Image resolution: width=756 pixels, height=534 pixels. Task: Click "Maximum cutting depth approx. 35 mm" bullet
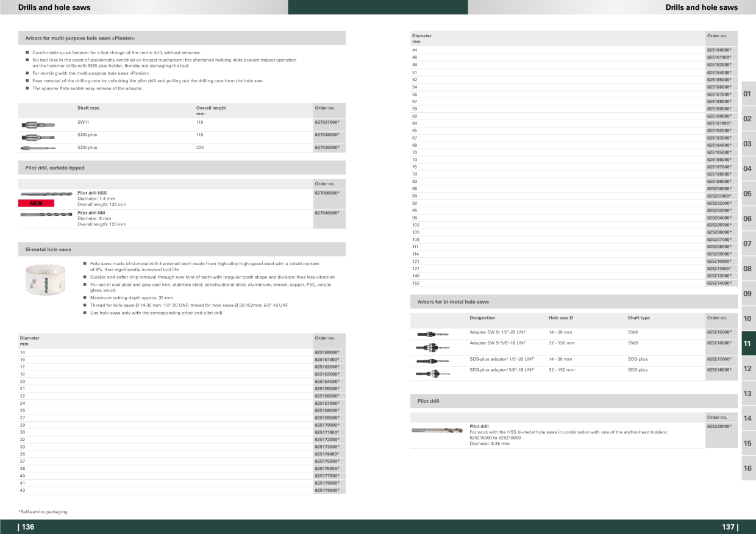coord(132,297)
